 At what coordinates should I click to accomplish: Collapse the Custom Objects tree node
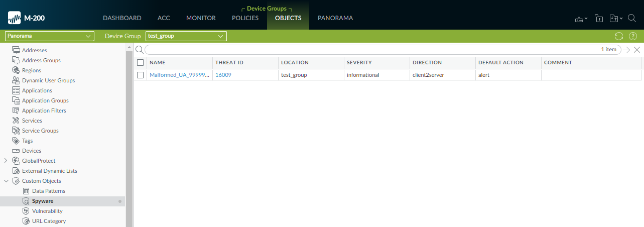[6, 181]
